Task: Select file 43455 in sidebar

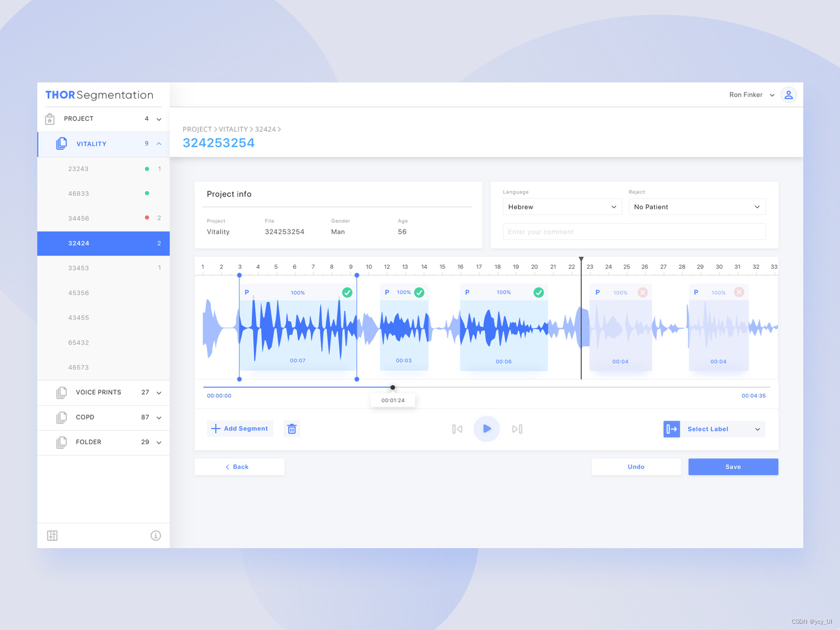Action: pyautogui.click(x=103, y=318)
